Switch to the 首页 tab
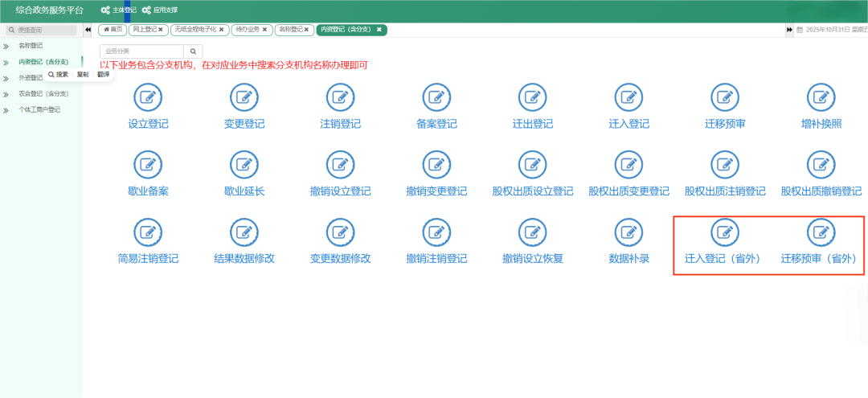Viewport: 868px width, 398px height. coord(113,30)
